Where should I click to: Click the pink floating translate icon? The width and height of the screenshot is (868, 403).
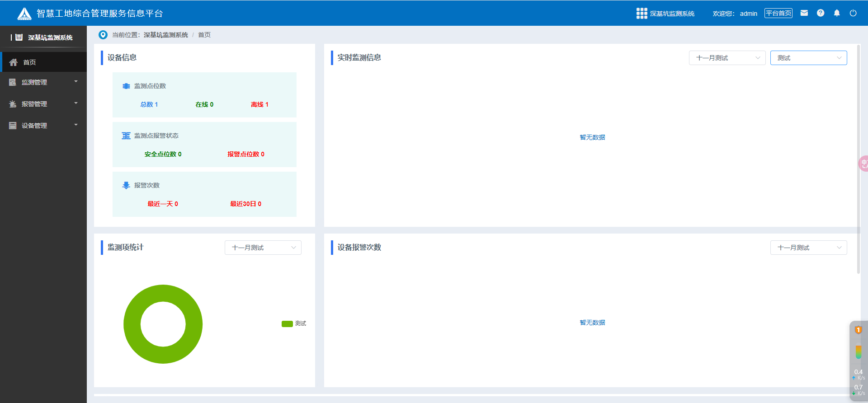tap(863, 163)
